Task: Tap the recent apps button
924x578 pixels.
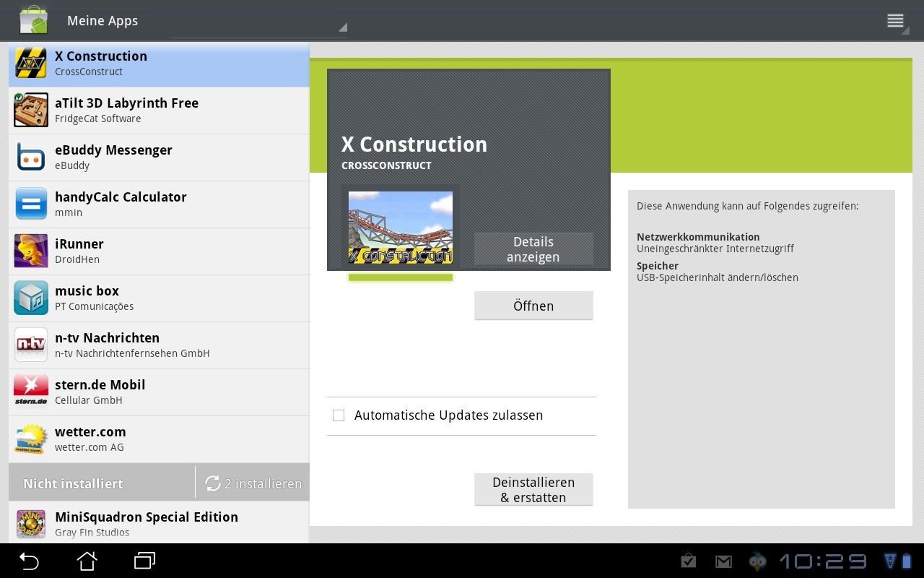Action: click(145, 561)
